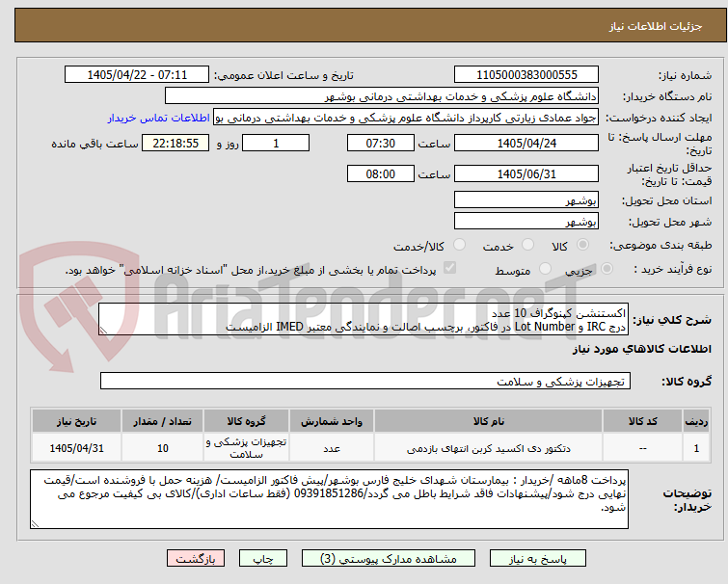Click the واحد شمارش column header
Screen dimensions: 728x584
[332, 421]
